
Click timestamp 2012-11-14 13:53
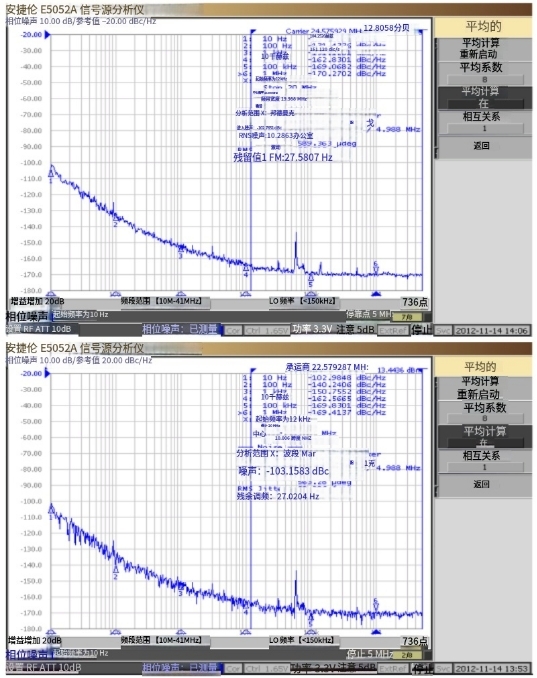point(492,669)
